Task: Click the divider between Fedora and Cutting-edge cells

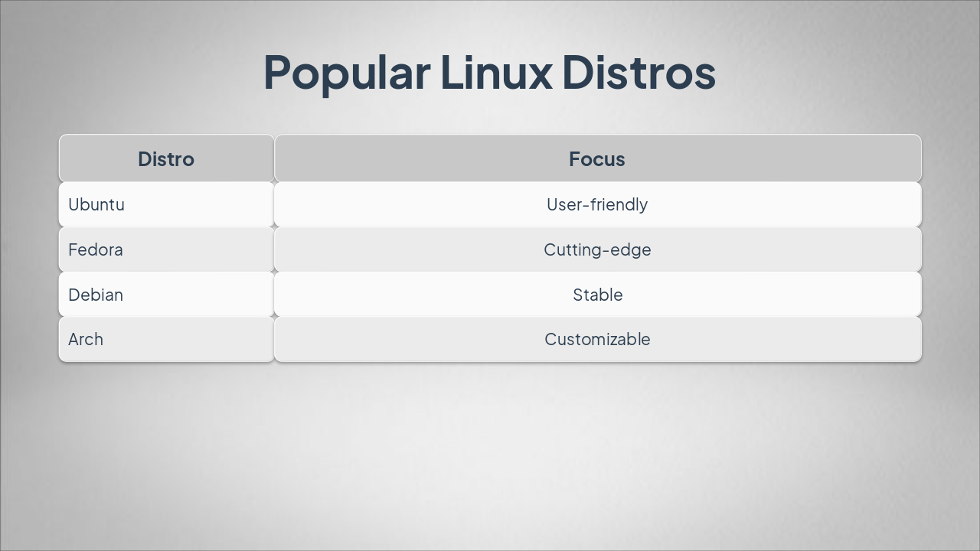Action: point(274,249)
